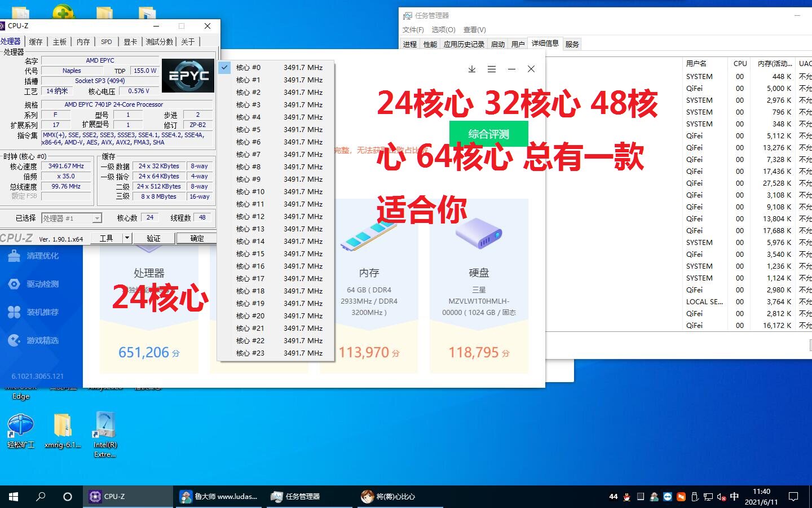The image size is (812, 508).
Task: Open the 选项(O) menu in Task Manager
Action: pyautogui.click(x=443, y=30)
